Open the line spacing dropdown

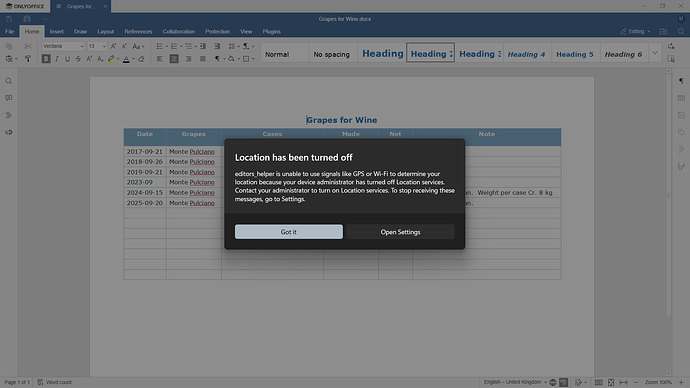pyautogui.click(x=234, y=46)
